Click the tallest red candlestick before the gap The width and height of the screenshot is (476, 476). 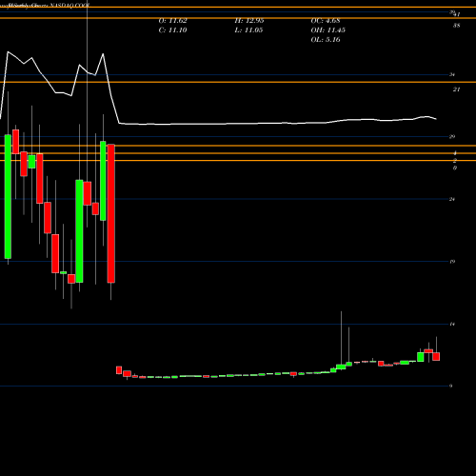(111, 213)
